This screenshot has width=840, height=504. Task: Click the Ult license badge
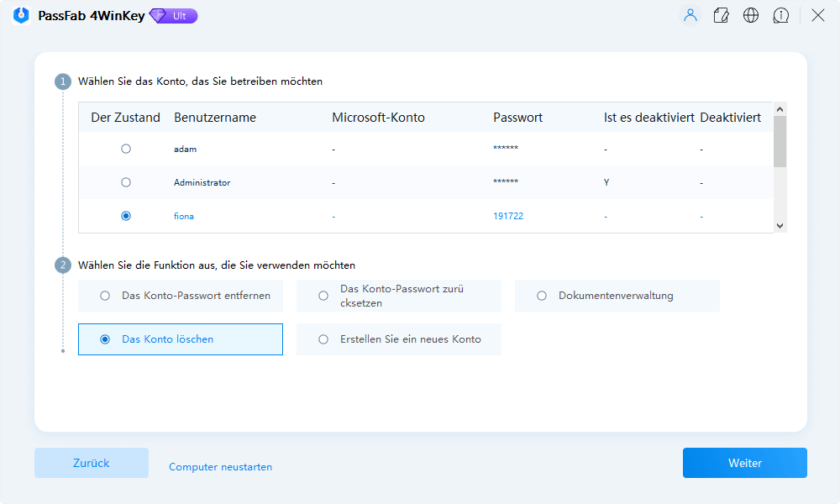pos(172,15)
